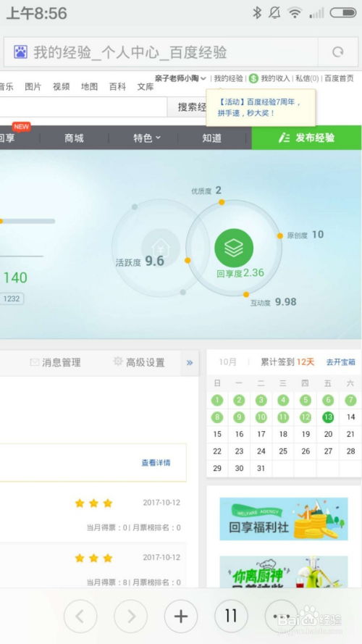Click the gear icon beside 高级设置
Screen dimensions: 362x644
tap(118, 361)
